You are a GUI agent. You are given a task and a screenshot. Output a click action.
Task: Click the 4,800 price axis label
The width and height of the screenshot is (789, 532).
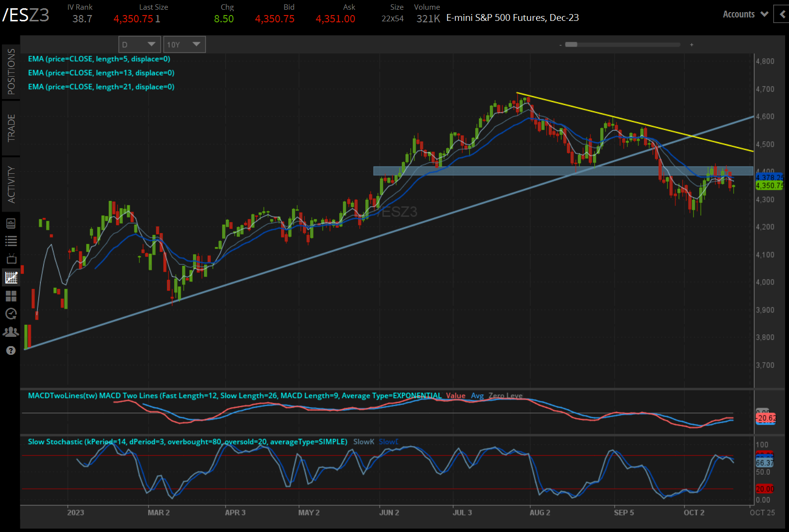tap(765, 62)
